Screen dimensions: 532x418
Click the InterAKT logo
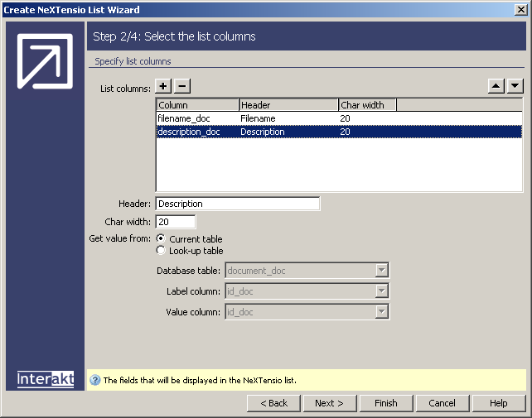[46, 379]
